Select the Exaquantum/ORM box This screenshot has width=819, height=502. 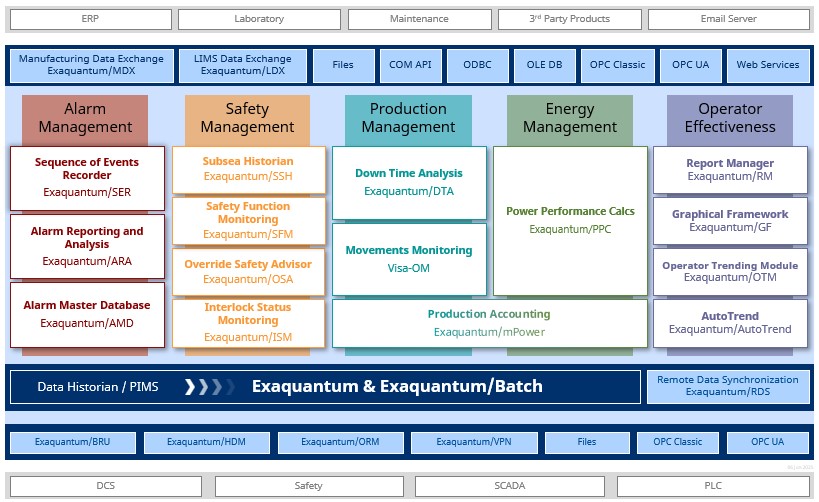pos(341,442)
